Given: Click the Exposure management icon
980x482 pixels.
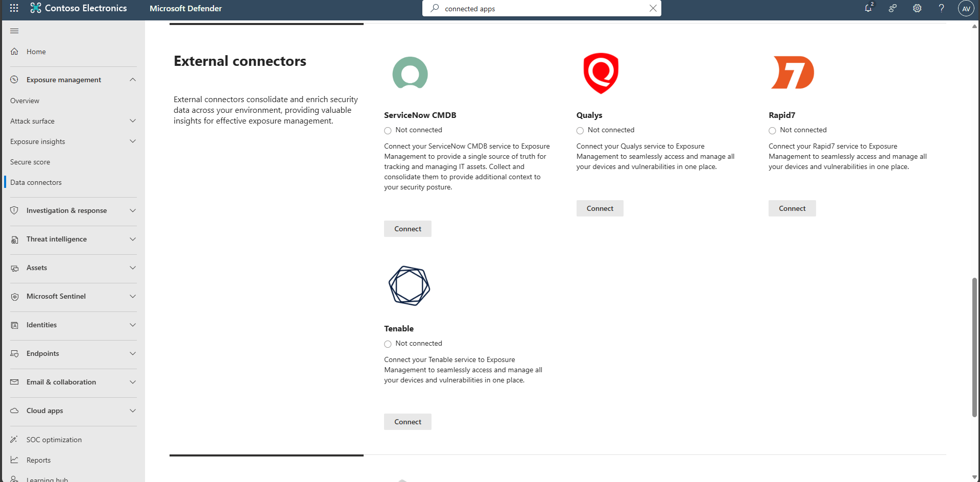Looking at the screenshot, I should click(x=14, y=80).
